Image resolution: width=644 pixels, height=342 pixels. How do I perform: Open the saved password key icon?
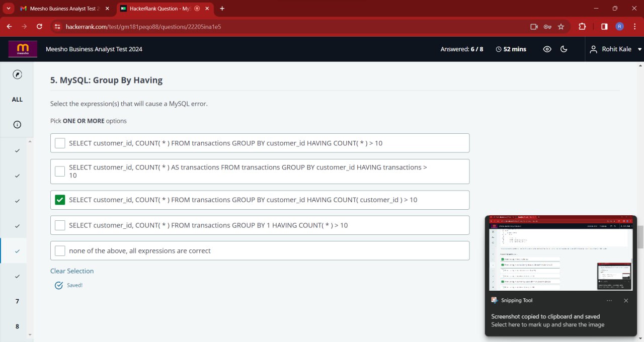[x=547, y=27]
